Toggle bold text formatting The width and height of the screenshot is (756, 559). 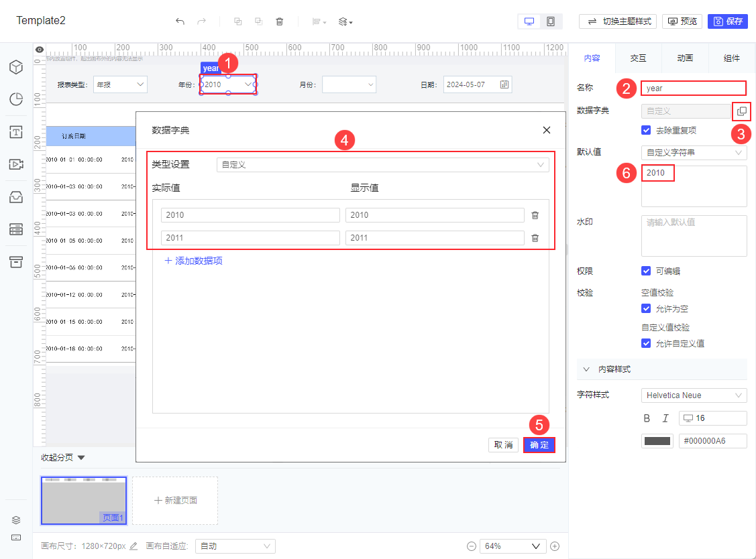(x=647, y=418)
